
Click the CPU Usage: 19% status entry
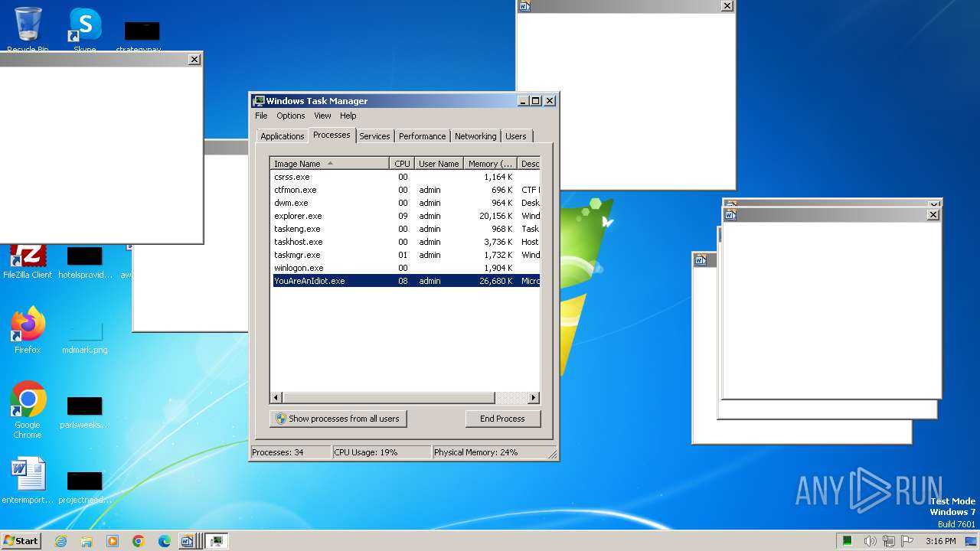tap(381, 452)
